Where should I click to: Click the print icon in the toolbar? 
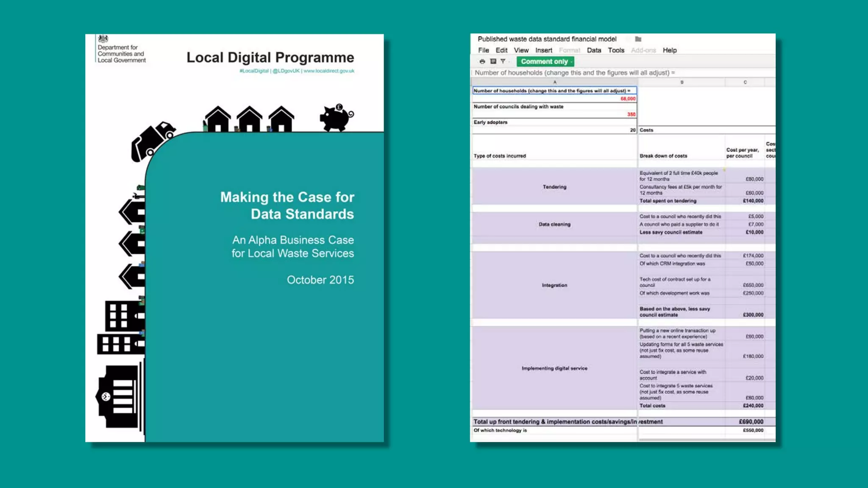coord(482,61)
